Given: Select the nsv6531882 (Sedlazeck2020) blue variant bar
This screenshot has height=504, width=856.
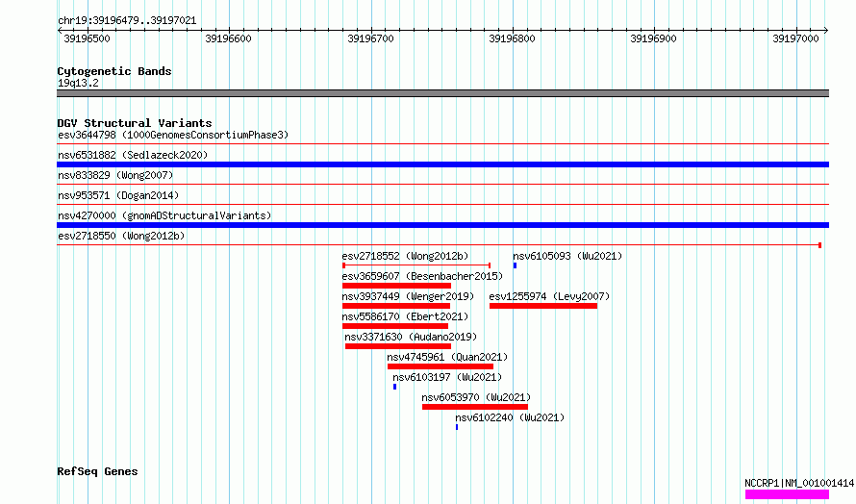Looking at the screenshot, I should pyautogui.click(x=442, y=164).
